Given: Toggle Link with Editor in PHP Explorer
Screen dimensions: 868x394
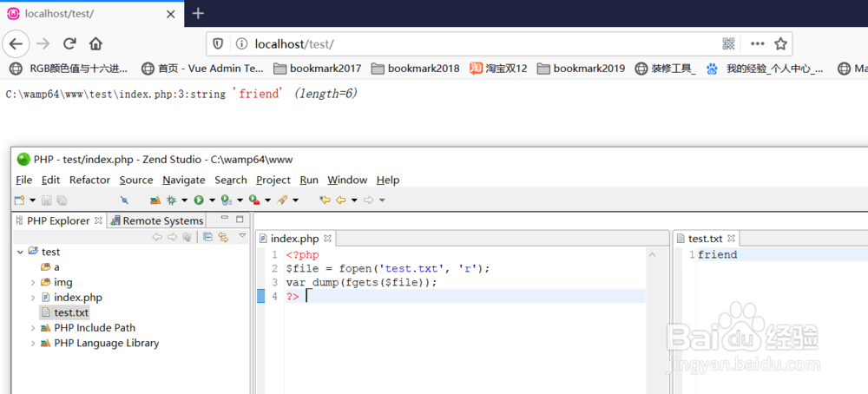Looking at the screenshot, I should click(223, 237).
